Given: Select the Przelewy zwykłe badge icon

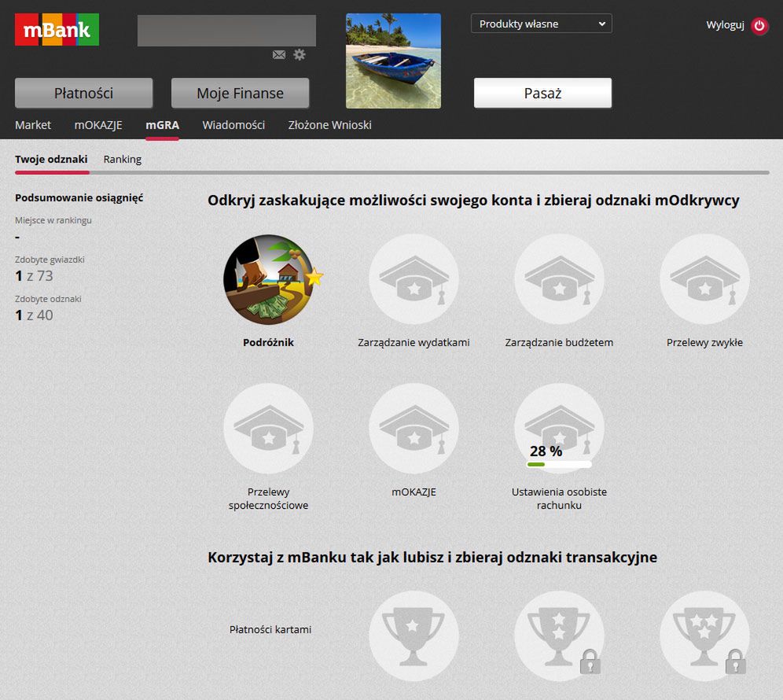Looking at the screenshot, I should (x=704, y=279).
